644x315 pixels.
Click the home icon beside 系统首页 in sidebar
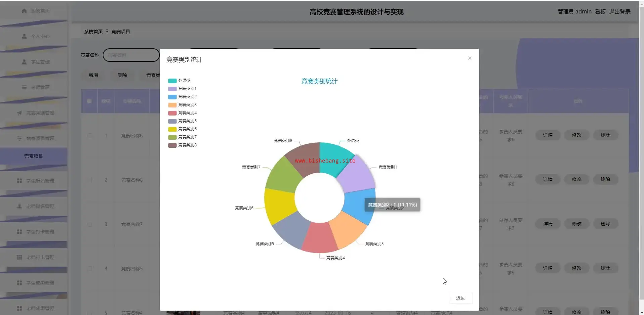[24, 11]
